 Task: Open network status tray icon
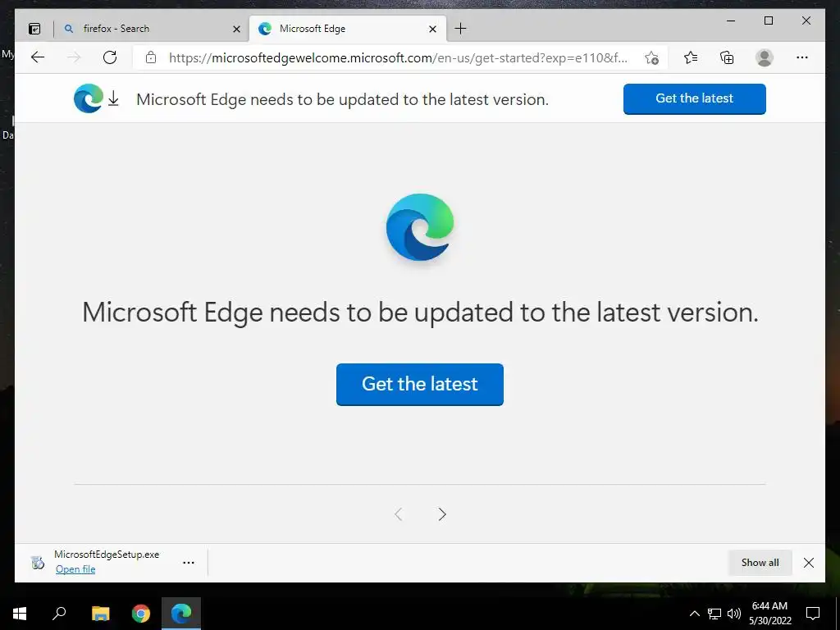pos(714,614)
